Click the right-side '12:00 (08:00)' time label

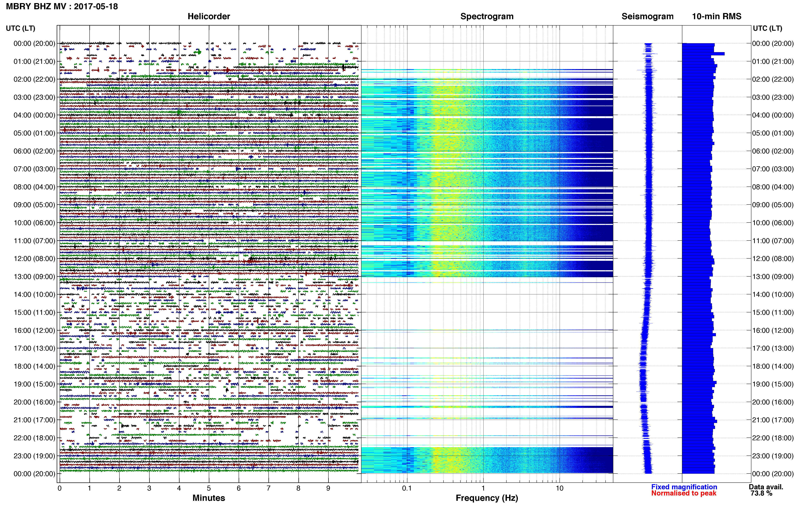773,259
